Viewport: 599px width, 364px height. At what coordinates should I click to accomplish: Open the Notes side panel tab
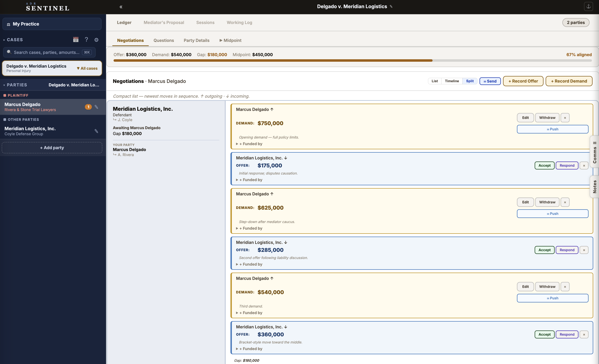pyautogui.click(x=595, y=187)
